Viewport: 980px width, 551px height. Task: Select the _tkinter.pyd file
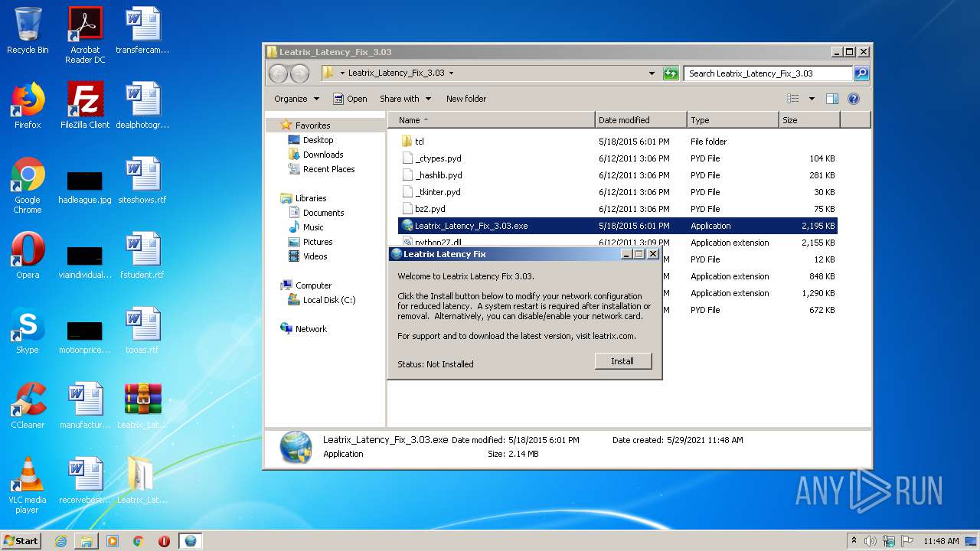617,192
